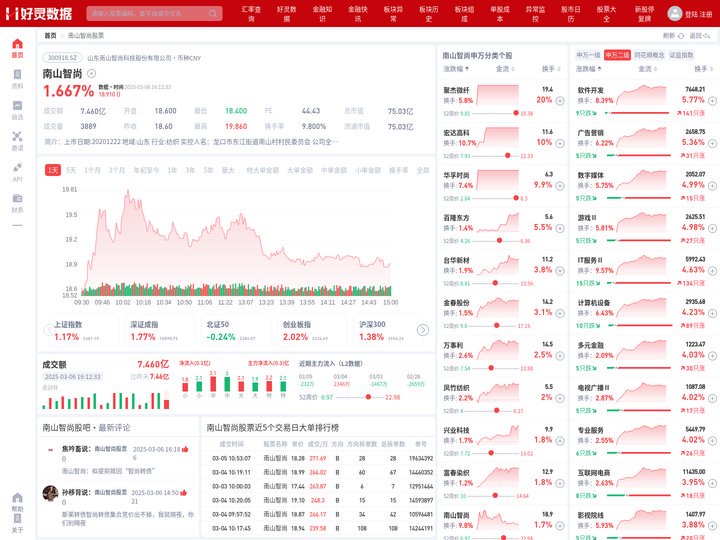
Task: Sort sector list by 金流 column
Action: [647, 69]
